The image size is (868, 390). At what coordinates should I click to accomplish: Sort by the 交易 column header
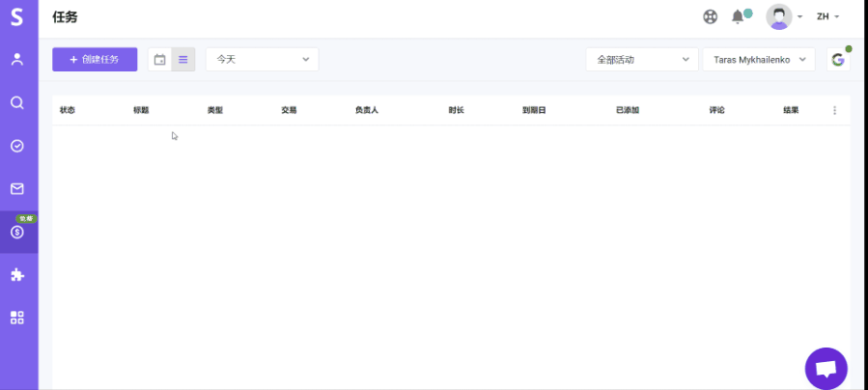pos(289,111)
